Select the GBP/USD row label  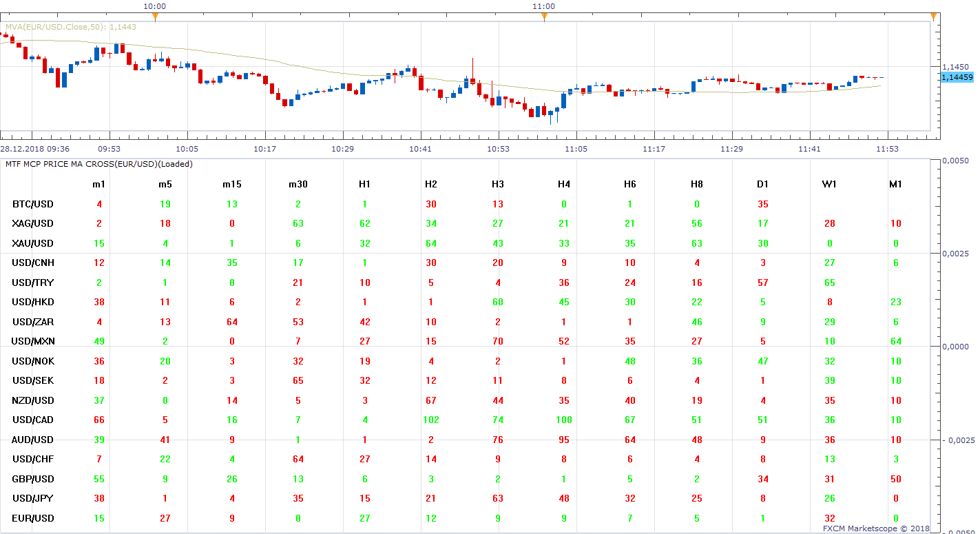coord(32,479)
